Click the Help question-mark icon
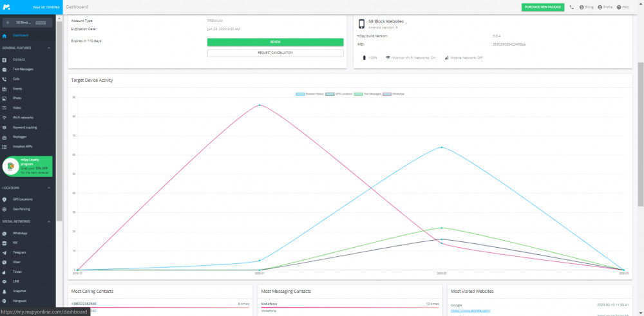 point(619,7)
